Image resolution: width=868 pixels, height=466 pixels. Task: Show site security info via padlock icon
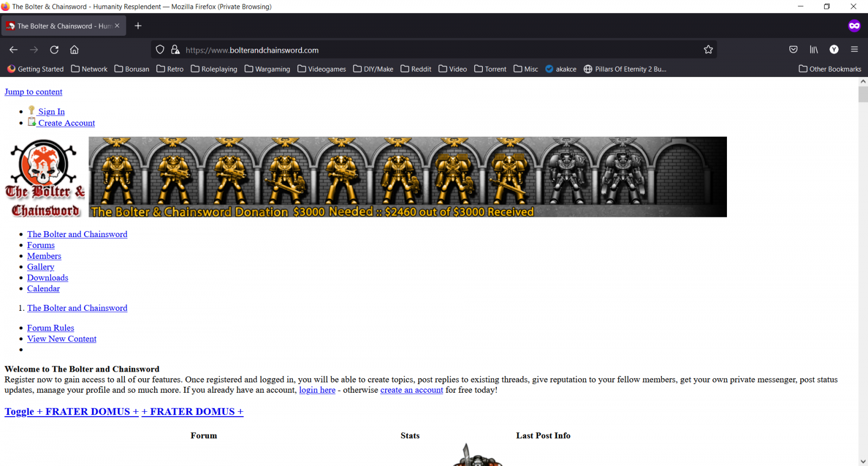tap(175, 50)
